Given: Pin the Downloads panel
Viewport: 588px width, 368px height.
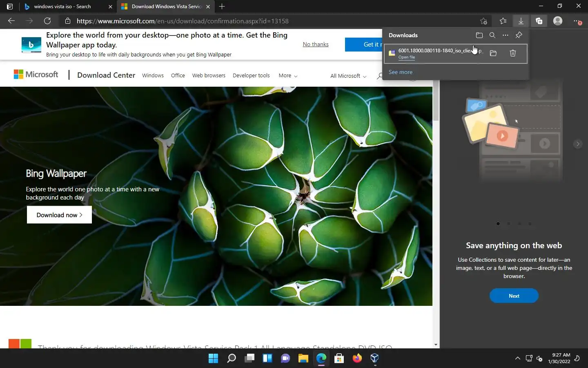Looking at the screenshot, I should (519, 35).
